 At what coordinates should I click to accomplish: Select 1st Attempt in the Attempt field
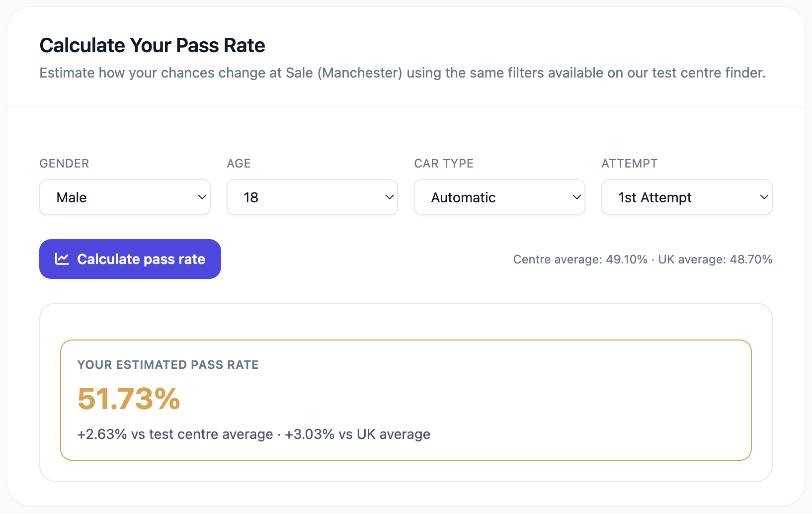coord(654,197)
